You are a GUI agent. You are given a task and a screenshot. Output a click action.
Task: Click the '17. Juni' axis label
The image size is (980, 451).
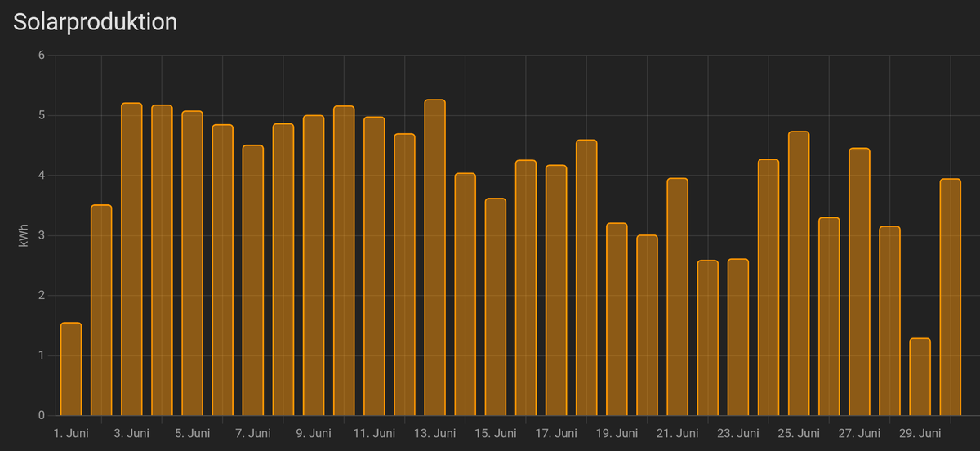pos(556,433)
